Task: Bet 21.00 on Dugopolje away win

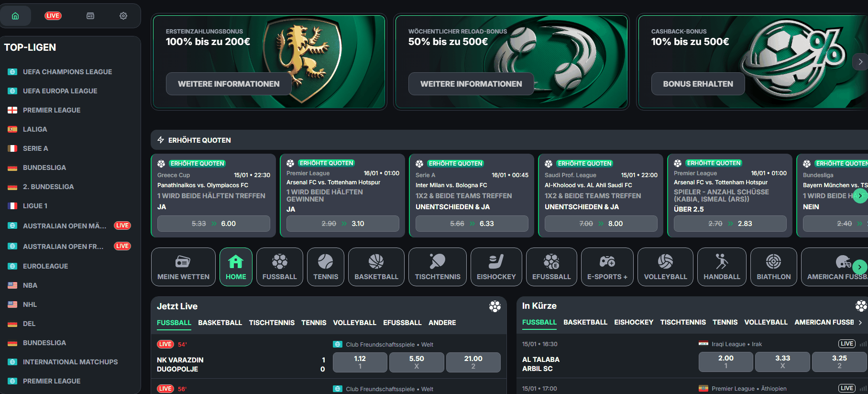Action: (473, 362)
